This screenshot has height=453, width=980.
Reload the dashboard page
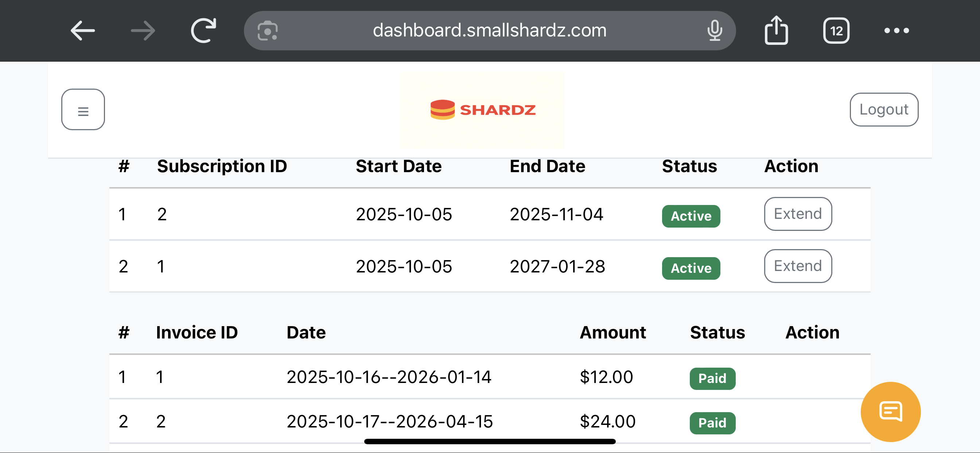click(202, 30)
